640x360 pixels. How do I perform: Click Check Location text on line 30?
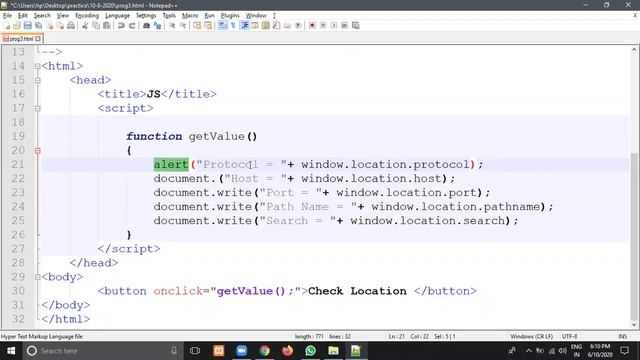point(357,291)
